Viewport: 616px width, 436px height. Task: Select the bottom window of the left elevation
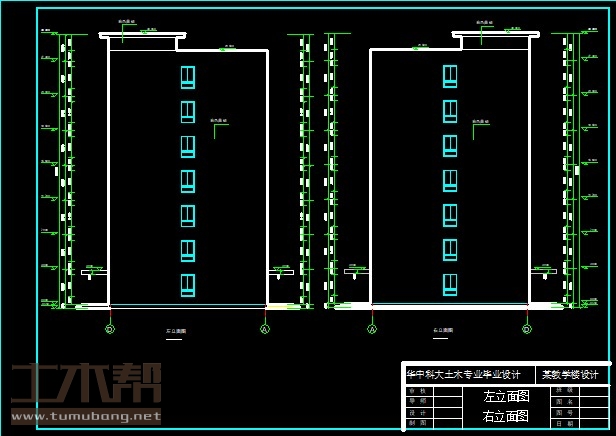coord(187,285)
